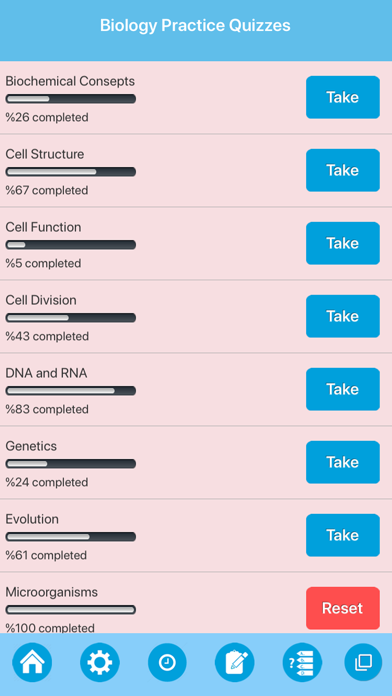Tap the Biology Practice Quizzes header
The width and height of the screenshot is (392, 696).
pyautogui.click(x=195, y=25)
